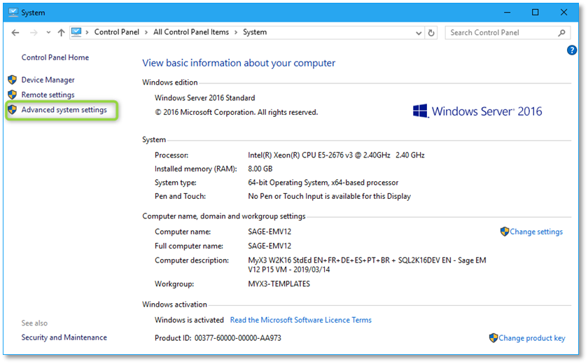Click the computer icon in address bar
Image resolution: width=588 pixels, height=364 pixels.
76,32
